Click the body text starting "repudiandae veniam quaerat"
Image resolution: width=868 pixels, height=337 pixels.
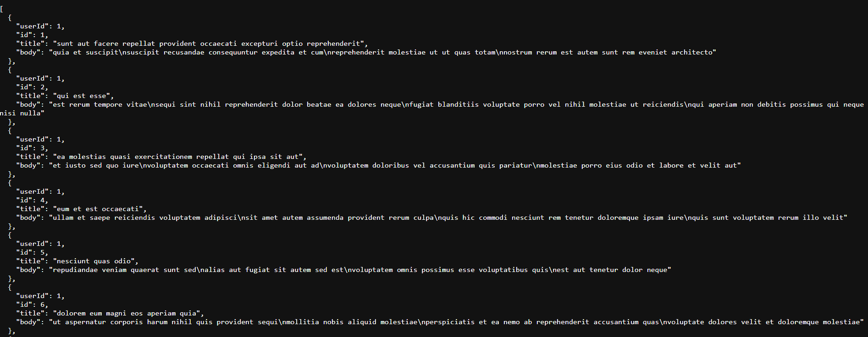[x=360, y=270]
